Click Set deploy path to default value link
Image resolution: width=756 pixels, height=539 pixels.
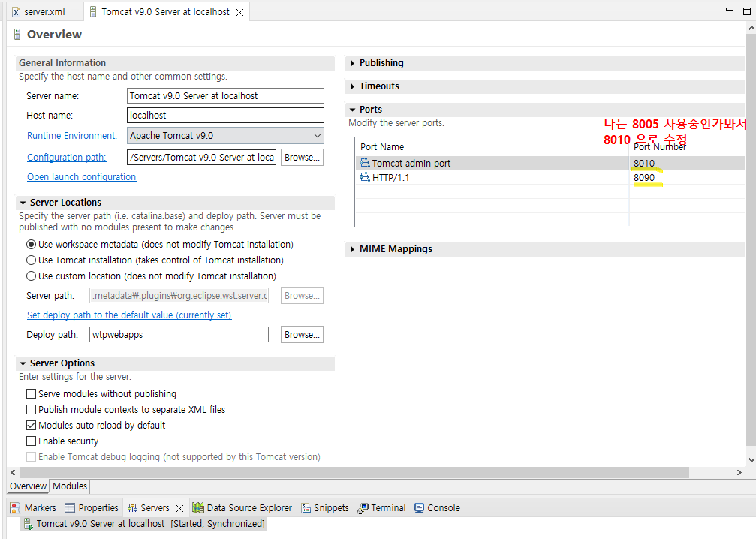(x=129, y=315)
